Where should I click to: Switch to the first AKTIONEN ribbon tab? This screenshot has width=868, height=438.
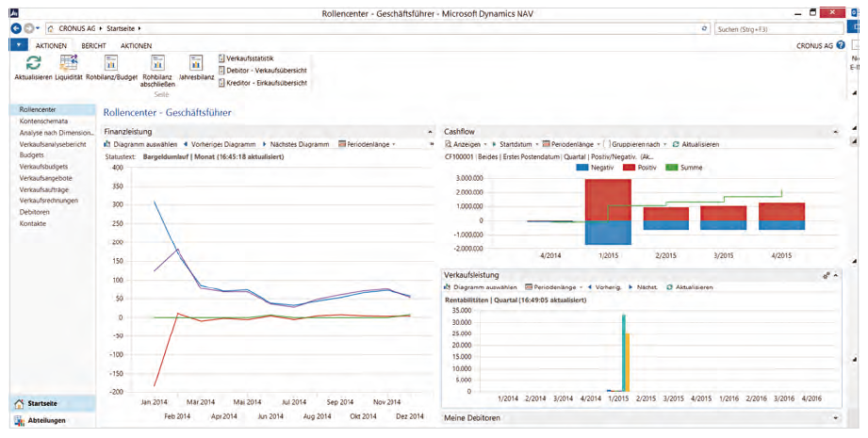(52, 46)
